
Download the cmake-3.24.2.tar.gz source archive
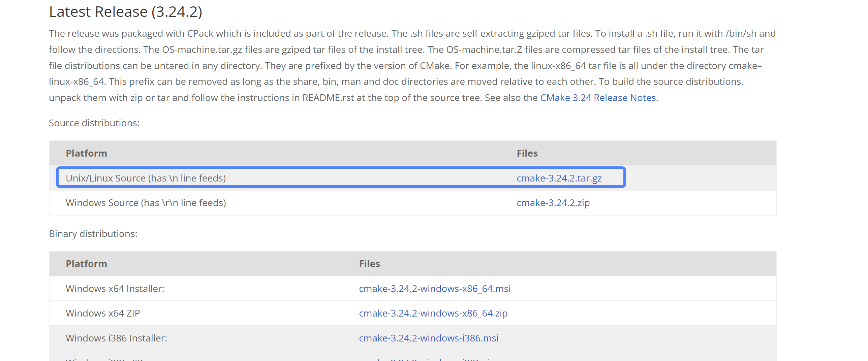coord(559,178)
